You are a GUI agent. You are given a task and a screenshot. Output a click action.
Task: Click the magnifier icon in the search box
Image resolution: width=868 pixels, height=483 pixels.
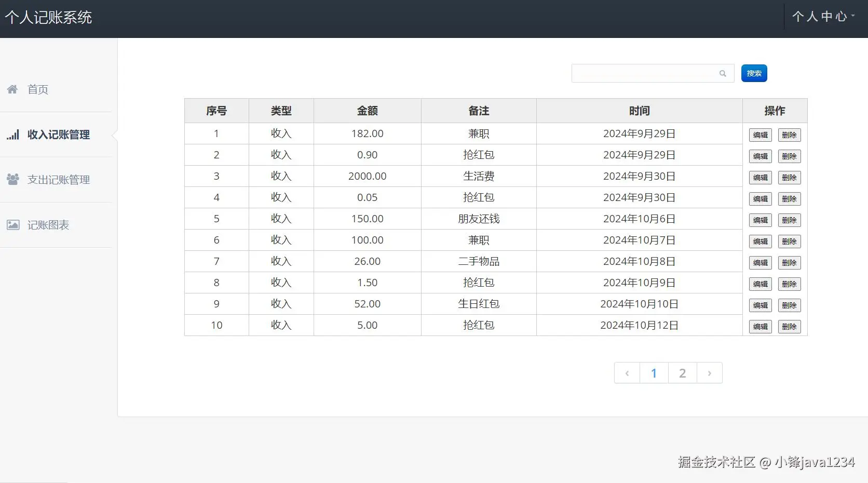coord(723,74)
